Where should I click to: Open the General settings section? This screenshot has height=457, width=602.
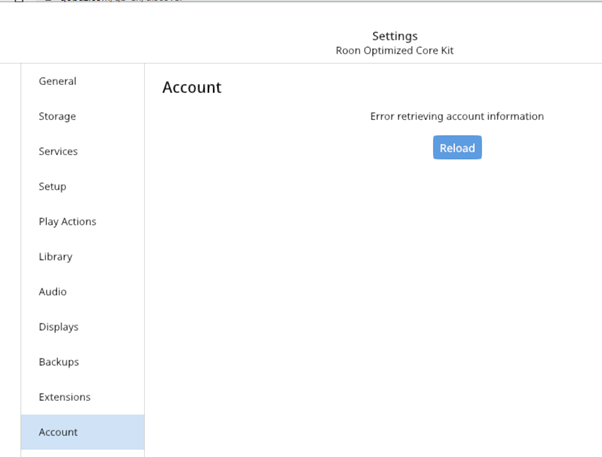click(83, 81)
